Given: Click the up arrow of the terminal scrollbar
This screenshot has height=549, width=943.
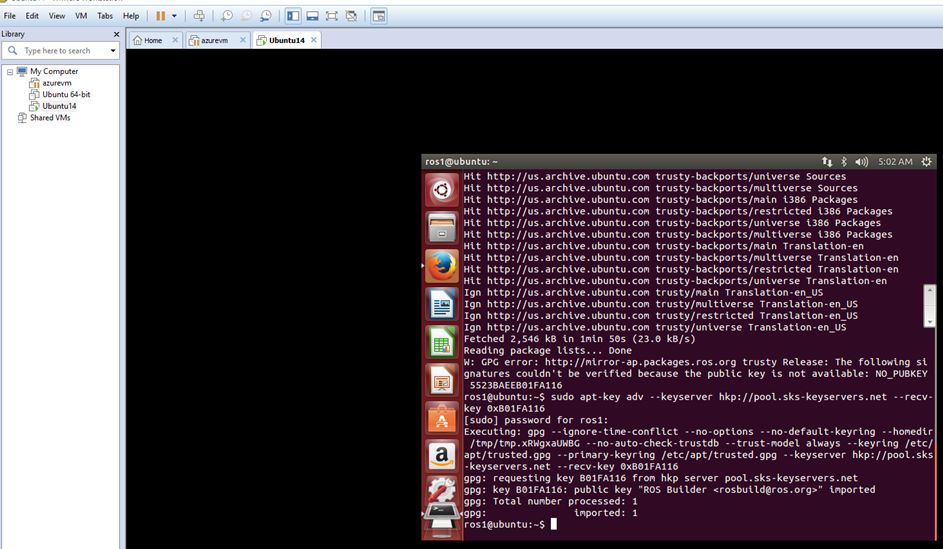Looking at the screenshot, I should (929, 290).
